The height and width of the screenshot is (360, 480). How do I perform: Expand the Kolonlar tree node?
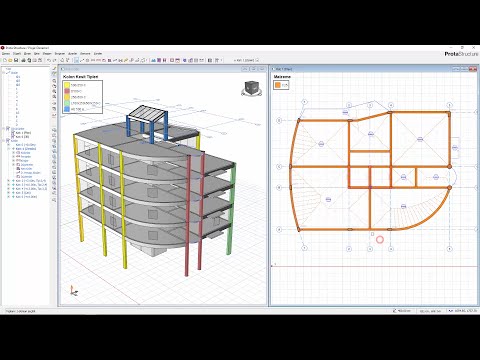click(x=13, y=153)
